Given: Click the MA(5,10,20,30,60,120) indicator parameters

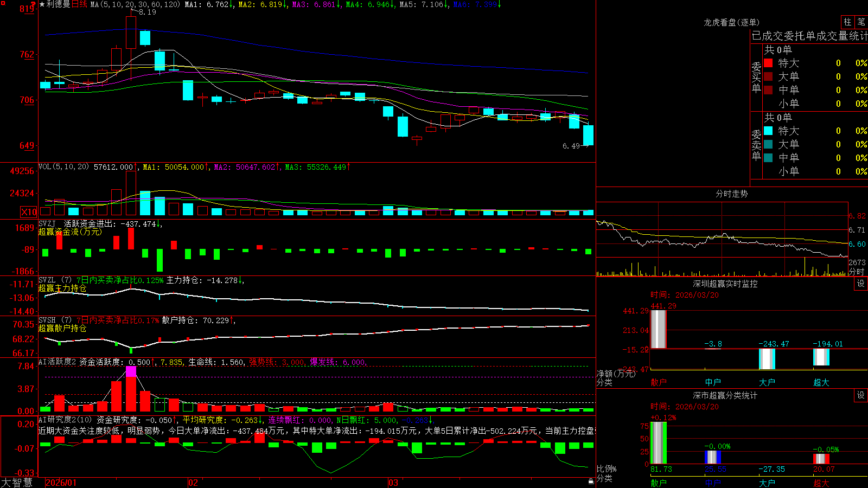Looking at the screenshot, I should tap(135, 4).
